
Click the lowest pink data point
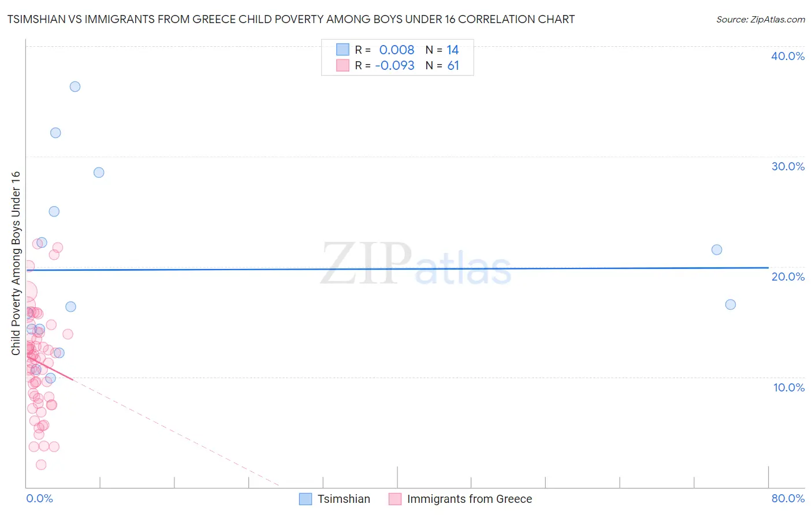[x=41, y=465]
